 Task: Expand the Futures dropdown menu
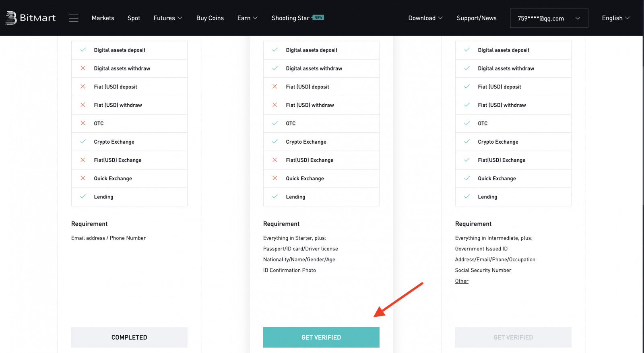(x=168, y=18)
